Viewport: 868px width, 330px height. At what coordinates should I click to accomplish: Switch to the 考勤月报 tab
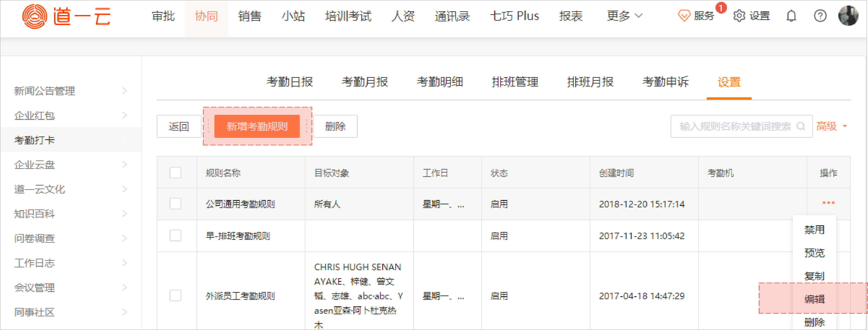pos(365,82)
